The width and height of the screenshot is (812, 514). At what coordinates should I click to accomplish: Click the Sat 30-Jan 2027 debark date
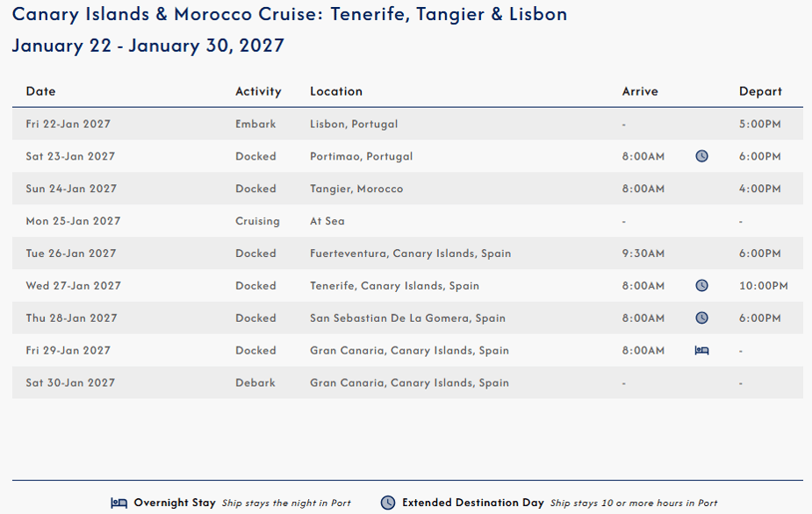(x=70, y=382)
